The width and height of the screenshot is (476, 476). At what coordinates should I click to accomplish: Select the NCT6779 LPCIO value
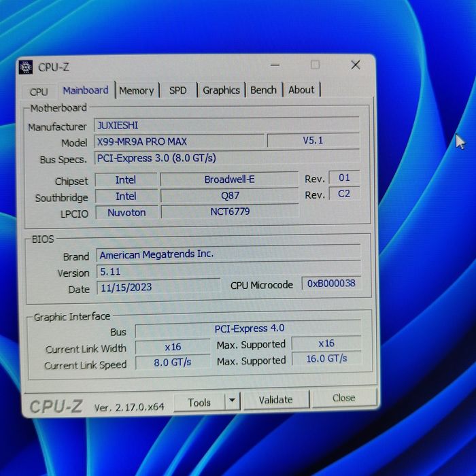[x=230, y=211]
